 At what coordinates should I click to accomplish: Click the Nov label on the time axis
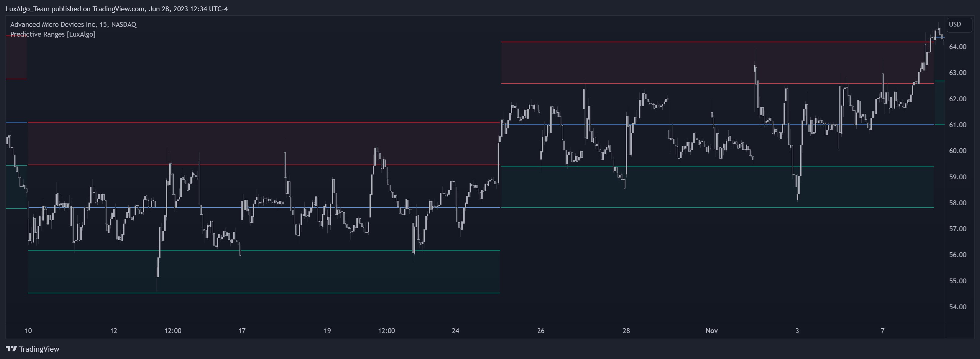tap(712, 331)
